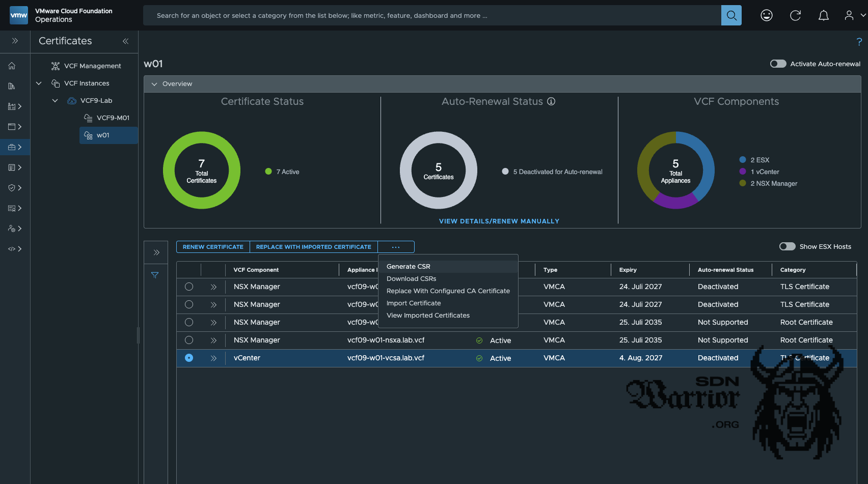Collapse the VCF Instances tree node

39,83
